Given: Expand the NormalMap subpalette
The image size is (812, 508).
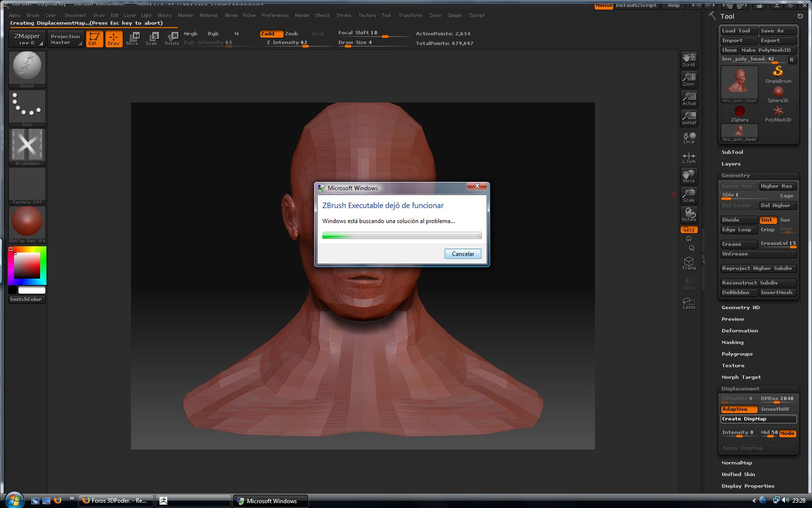Looking at the screenshot, I should coord(737,463).
